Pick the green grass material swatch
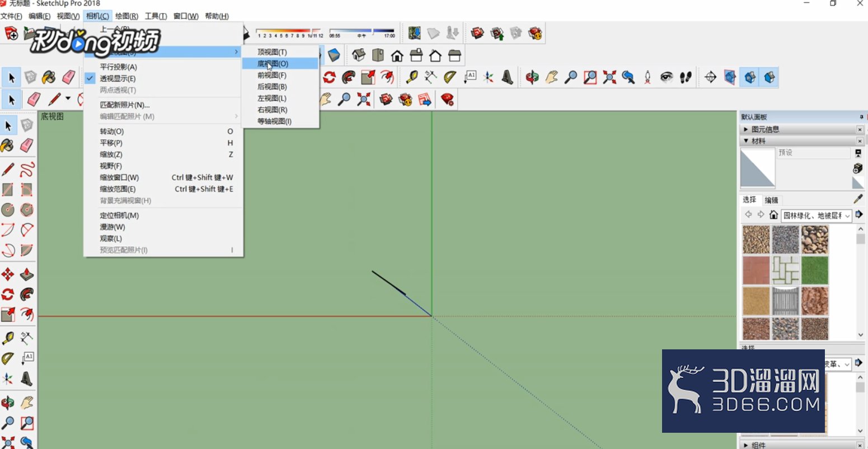Image resolution: width=868 pixels, height=449 pixels. point(814,270)
